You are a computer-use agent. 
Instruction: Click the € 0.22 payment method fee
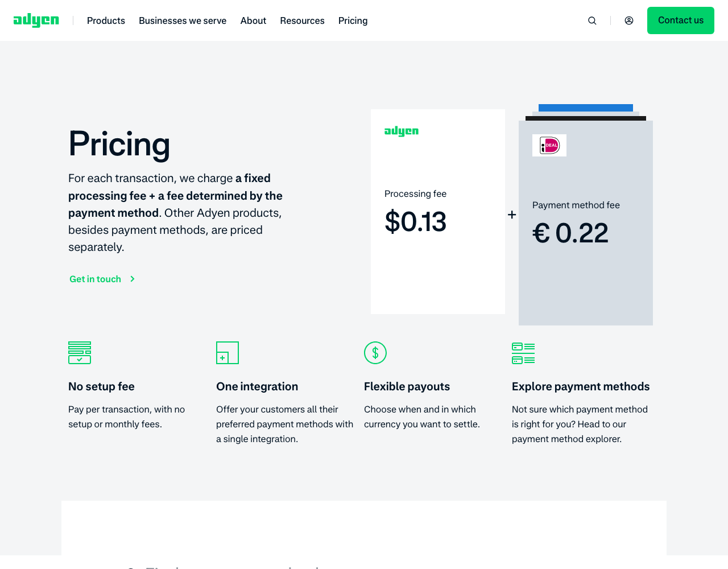click(x=570, y=233)
